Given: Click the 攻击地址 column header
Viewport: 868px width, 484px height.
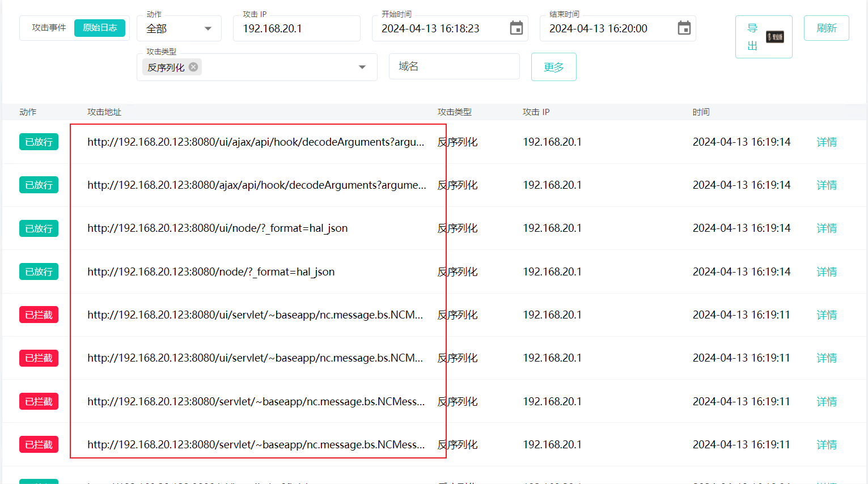Looking at the screenshot, I should point(104,112).
